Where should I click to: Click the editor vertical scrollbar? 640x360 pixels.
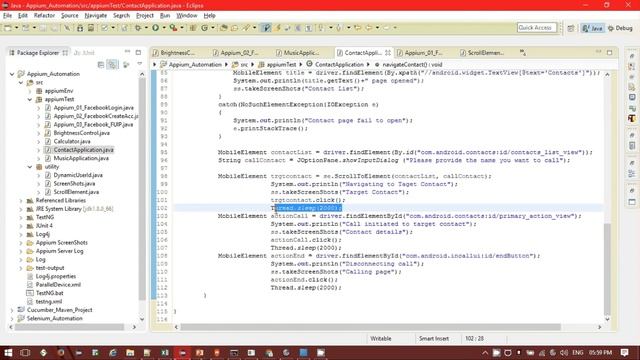[607, 269]
